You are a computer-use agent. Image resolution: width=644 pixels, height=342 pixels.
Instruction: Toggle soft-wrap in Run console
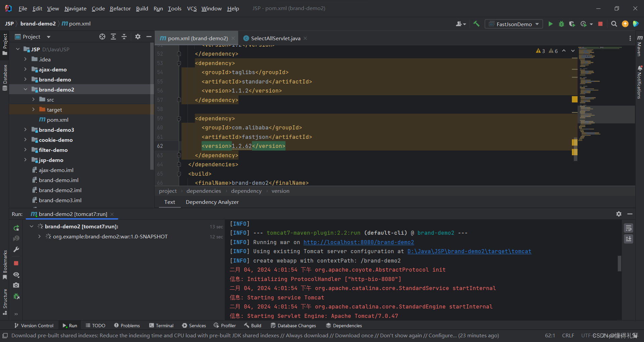point(629,228)
